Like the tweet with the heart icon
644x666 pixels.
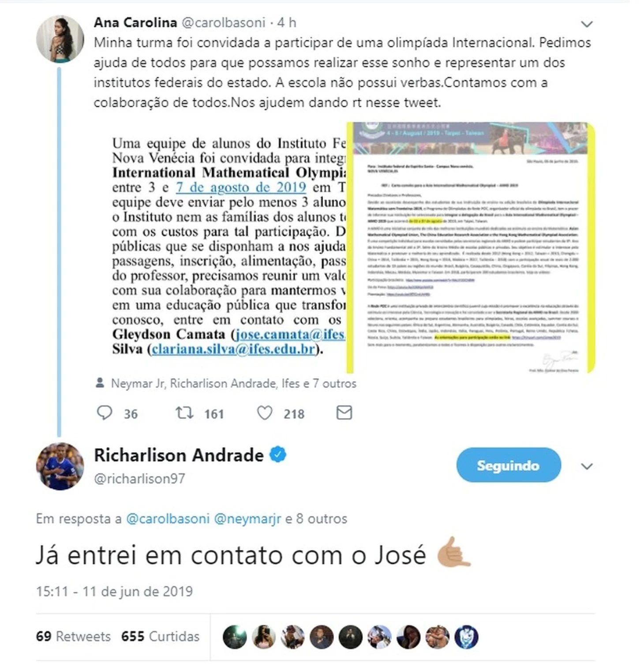(x=265, y=413)
